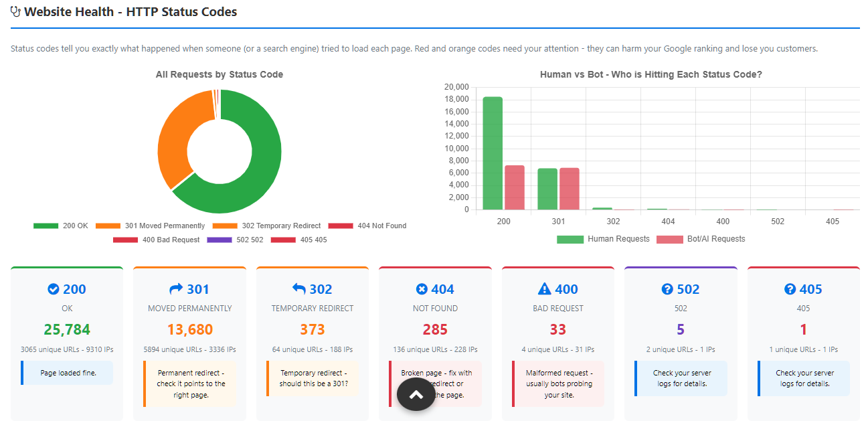Image resolution: width=868 pixels, height=427 pixels.
Task: Hide the Human Requests series in legend
Action: point(570,239)
